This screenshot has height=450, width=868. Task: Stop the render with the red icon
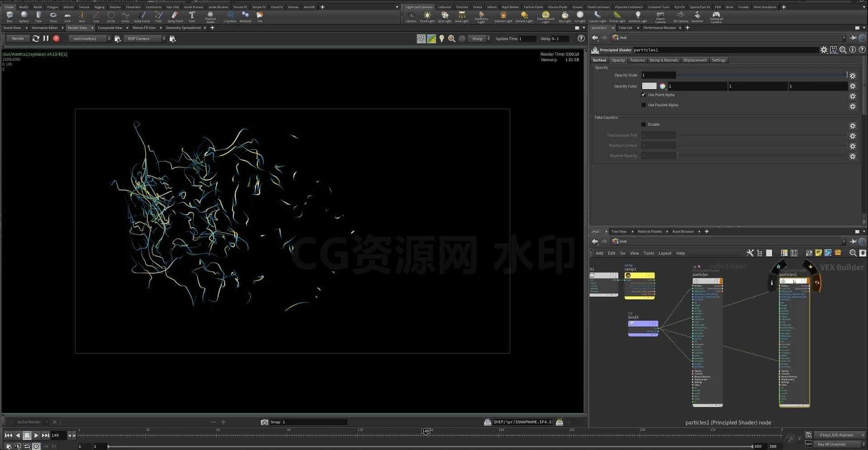click(x=56, y=39)
